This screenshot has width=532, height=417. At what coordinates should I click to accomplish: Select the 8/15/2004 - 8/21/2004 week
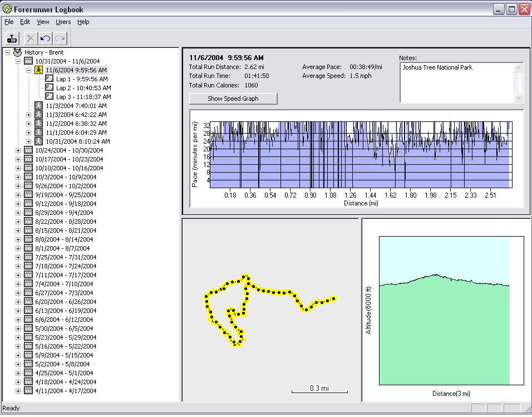pos(66,230)
